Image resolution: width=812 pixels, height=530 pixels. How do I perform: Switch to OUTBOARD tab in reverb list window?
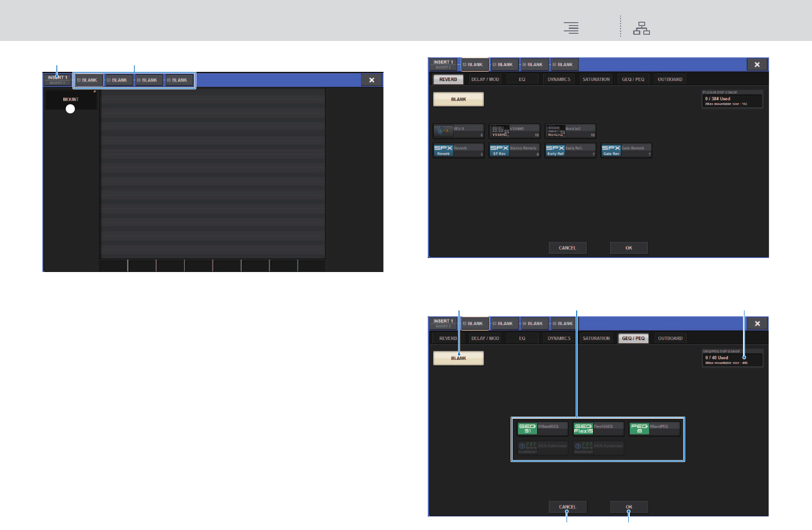pos(670,80)
